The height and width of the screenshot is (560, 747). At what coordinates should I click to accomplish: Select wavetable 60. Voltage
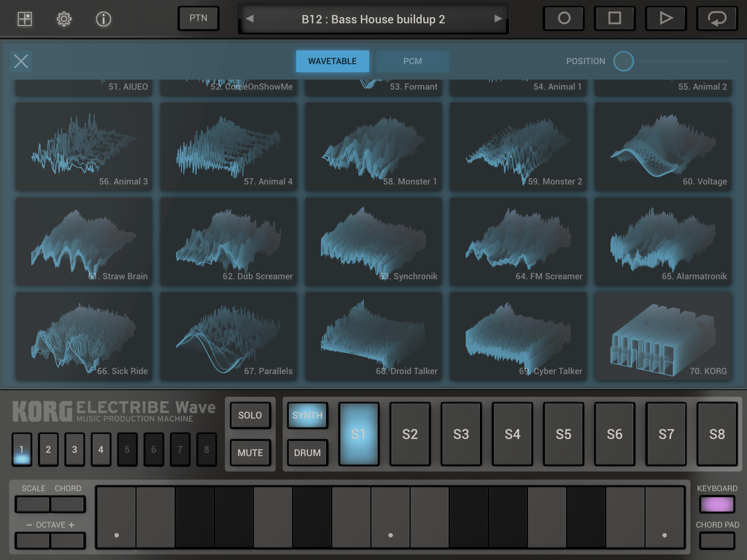pos(663,146)
